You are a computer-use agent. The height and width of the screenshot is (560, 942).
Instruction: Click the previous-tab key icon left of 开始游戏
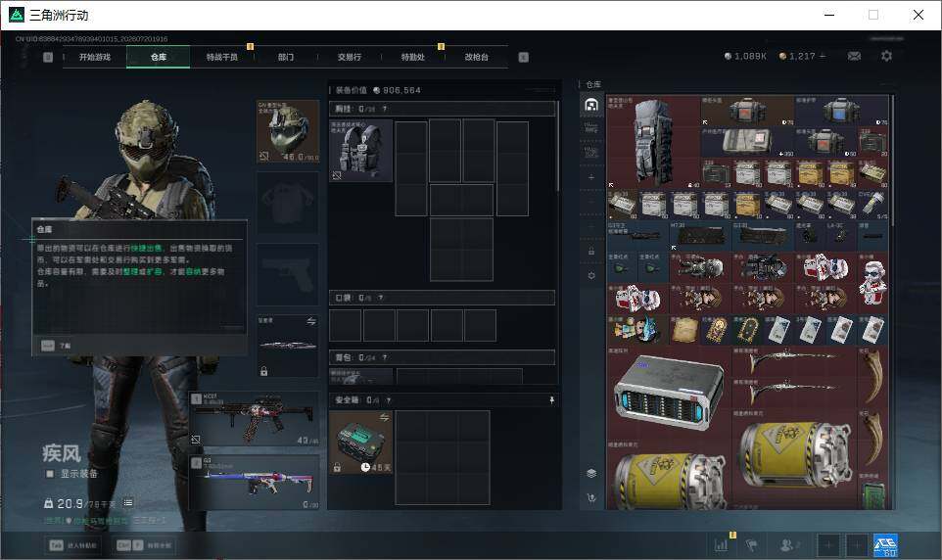pyautogui.click(x=48, y=57)
